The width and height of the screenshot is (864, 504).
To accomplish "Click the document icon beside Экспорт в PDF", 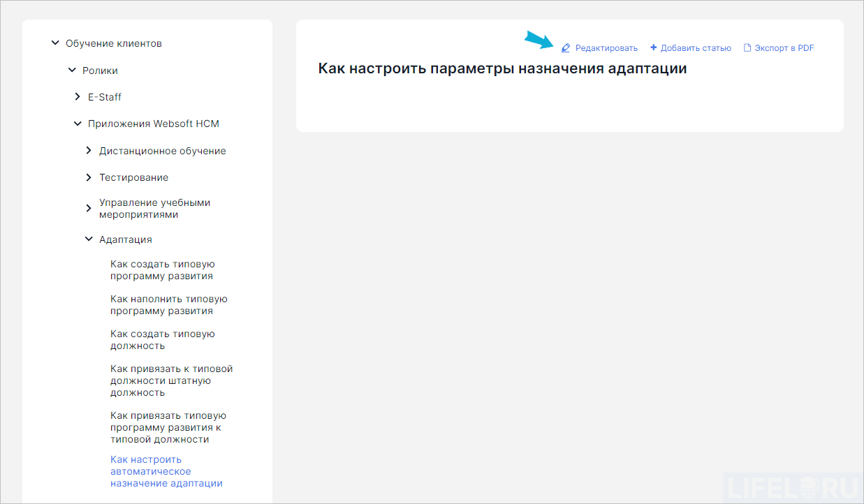I will pyautogui.click(x=747, y=47).
